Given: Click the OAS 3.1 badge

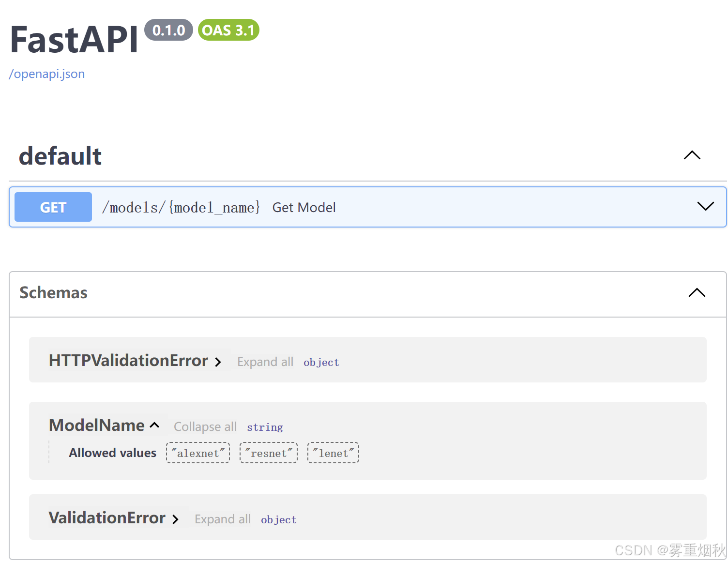Looking at the screenshot, I should (x=228, y=30).
